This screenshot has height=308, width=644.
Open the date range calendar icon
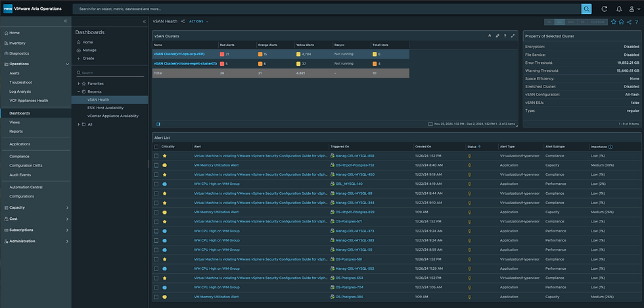pos(430,124)
